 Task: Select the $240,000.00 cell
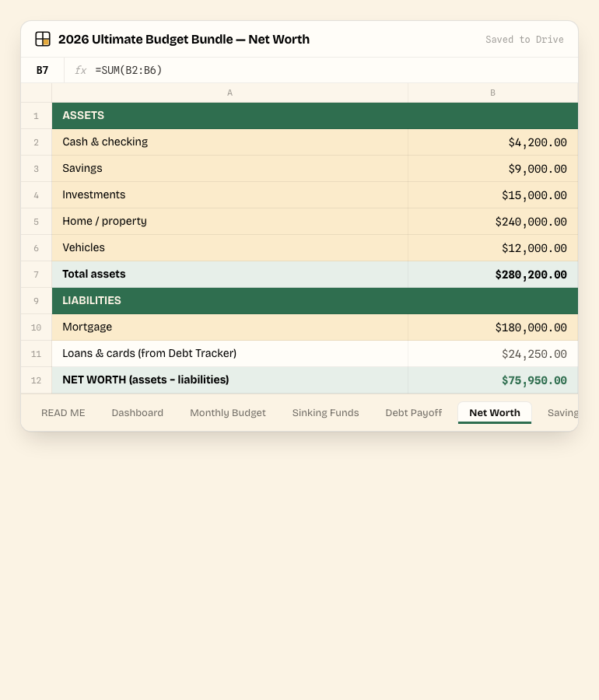coord(492,222)
